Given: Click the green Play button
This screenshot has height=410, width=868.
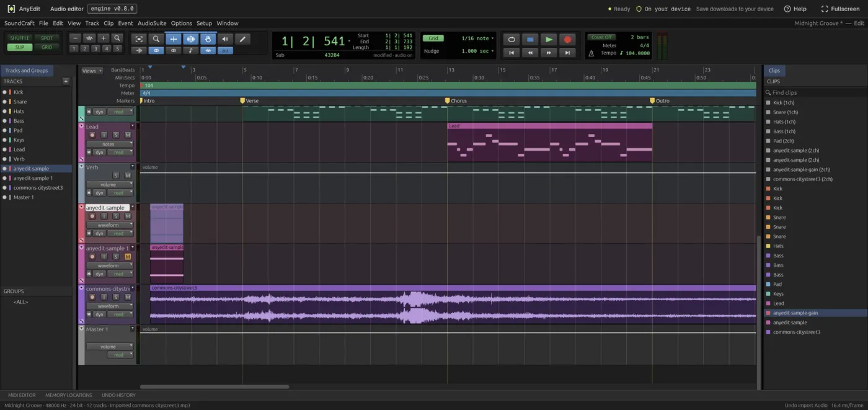Looking at the screenshot, I should point(549,39).
